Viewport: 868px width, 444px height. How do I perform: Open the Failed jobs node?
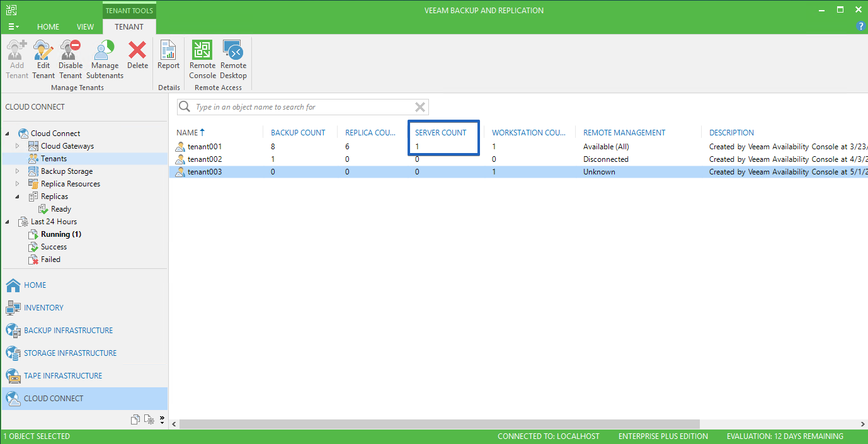pos(50,259)
